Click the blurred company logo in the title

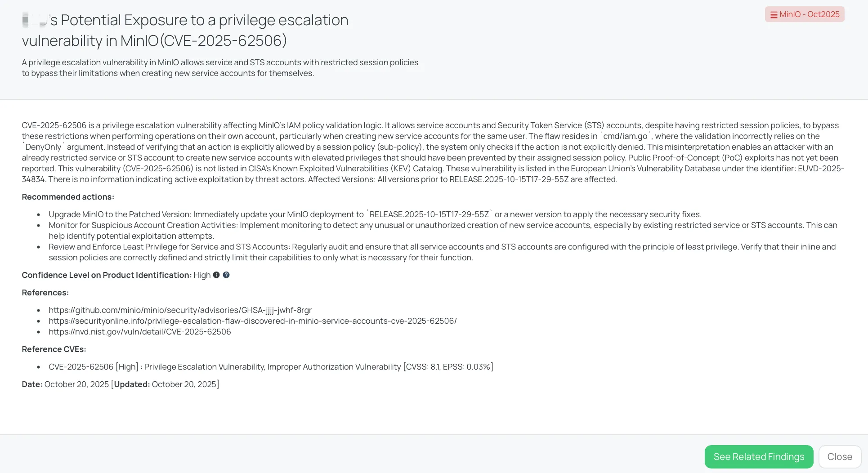coord(35,20)
